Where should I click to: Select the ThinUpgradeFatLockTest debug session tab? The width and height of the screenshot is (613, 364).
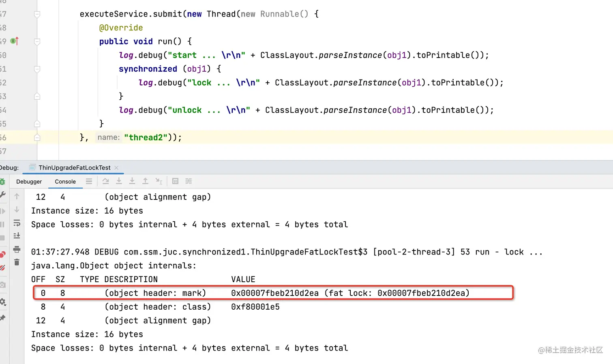[x=74, y=167]
